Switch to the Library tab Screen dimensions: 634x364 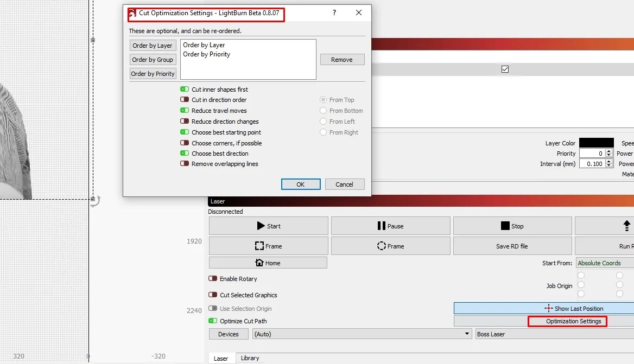click(250, 358)
